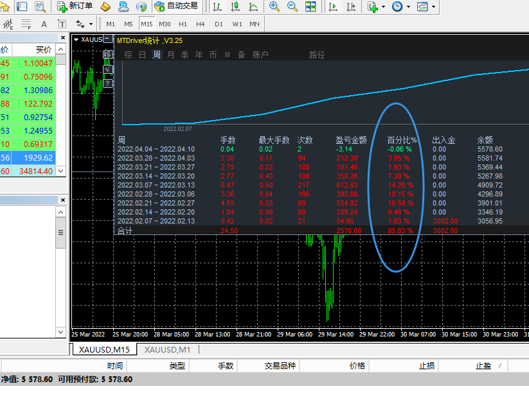The height and width of the screenshot is (420, 529).
Task: Select the 综 summary statistics tab
Action: point(128,55)
